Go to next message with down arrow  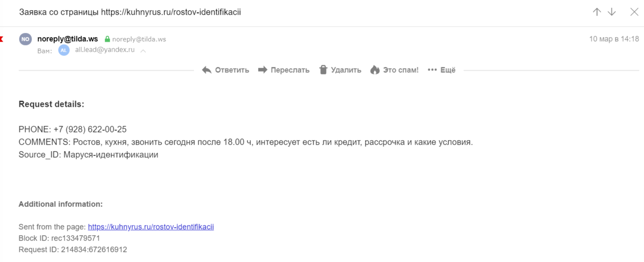pyautogui.click(x=612, y=12)
